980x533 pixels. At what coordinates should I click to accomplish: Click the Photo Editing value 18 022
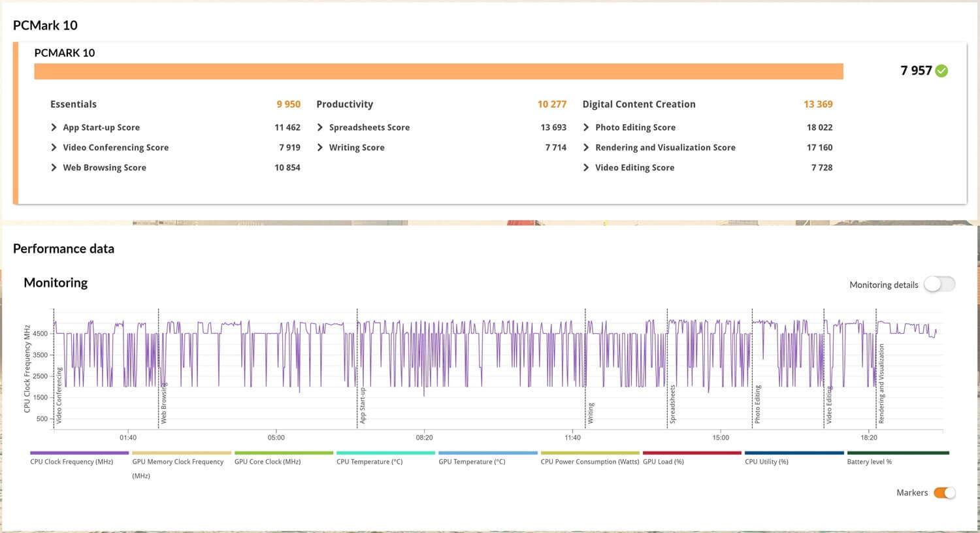pyautogui.click(x=819, y=127)
